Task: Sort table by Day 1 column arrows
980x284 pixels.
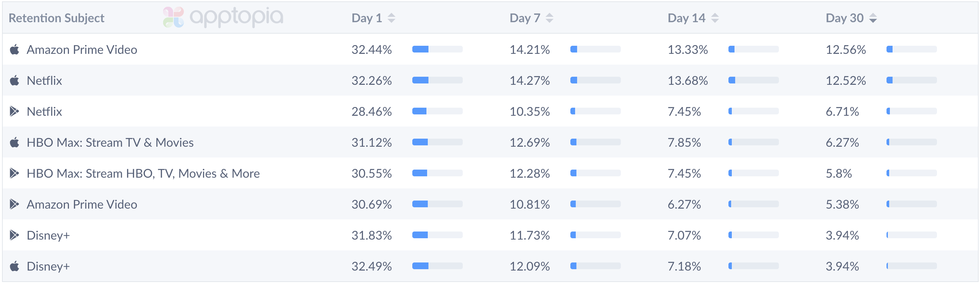Action: [391, 18]
